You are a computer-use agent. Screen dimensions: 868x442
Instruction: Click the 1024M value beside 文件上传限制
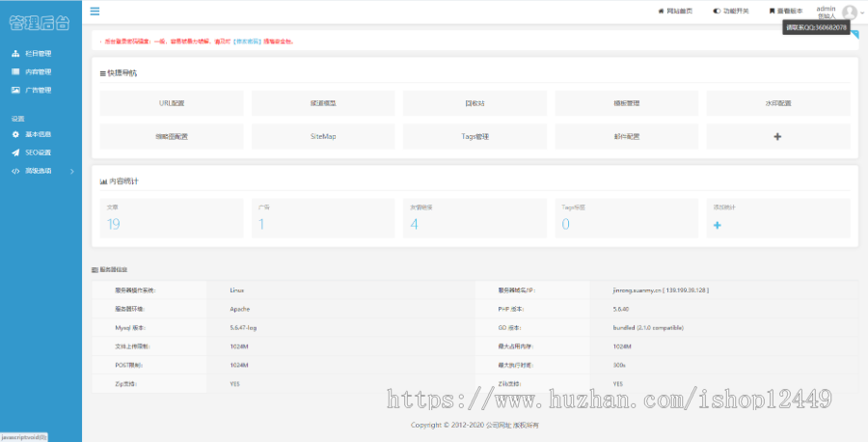239,346
